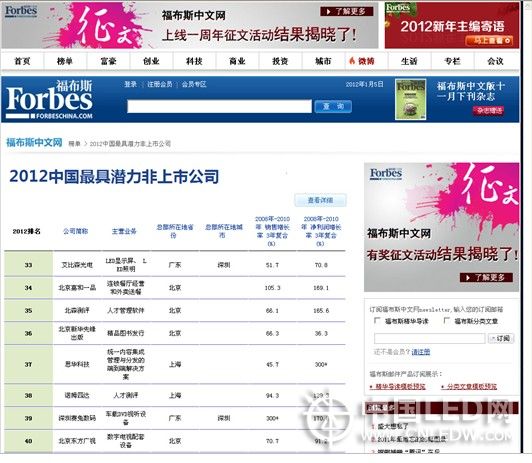The height and width of the screenshot is (463, 532).
Task: Open the 2012新年主编寄语 red banner
Action: click(x=452, y=25)
